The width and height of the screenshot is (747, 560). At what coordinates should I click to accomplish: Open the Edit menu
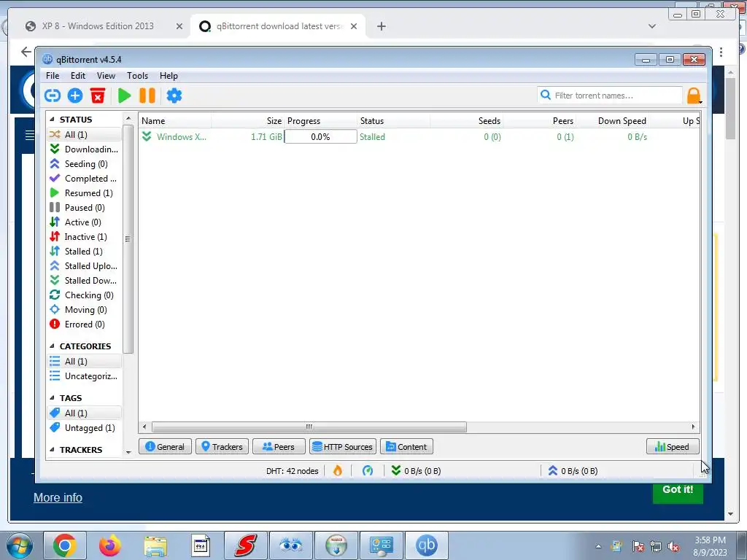78,76
